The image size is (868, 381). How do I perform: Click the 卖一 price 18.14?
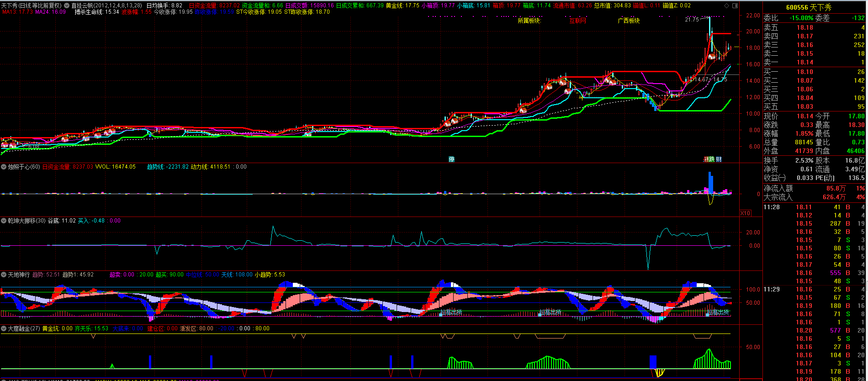[x=805, y=62]
